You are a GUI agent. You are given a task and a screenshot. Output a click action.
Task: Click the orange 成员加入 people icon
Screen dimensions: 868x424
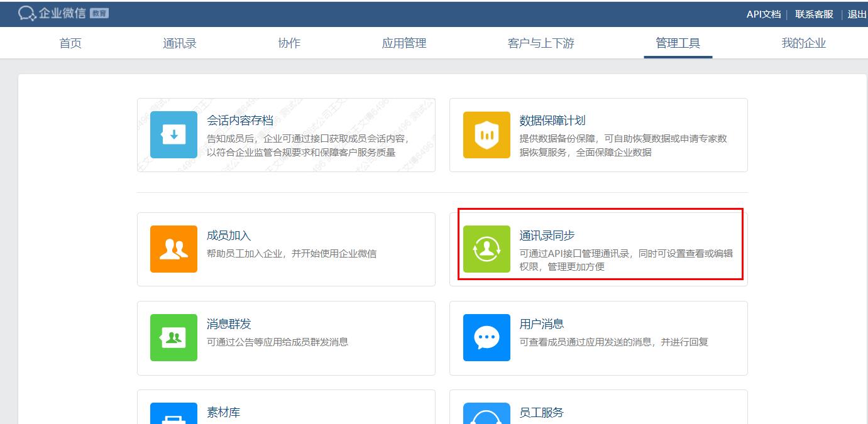tap(173, 249)
